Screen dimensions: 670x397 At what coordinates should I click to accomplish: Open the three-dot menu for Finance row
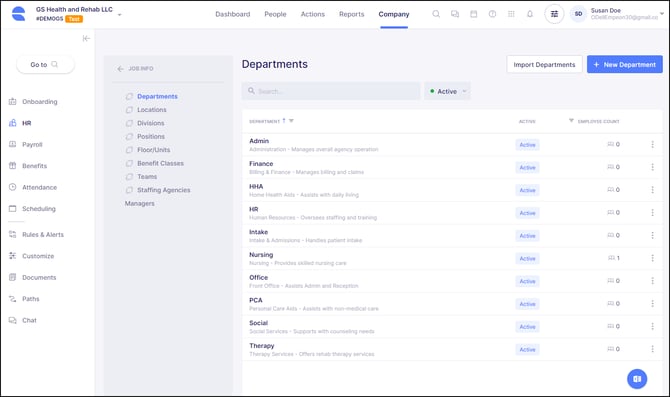pos(652,167)
